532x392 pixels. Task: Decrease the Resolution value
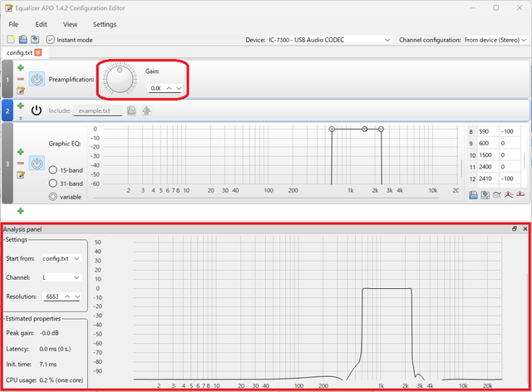77,296
